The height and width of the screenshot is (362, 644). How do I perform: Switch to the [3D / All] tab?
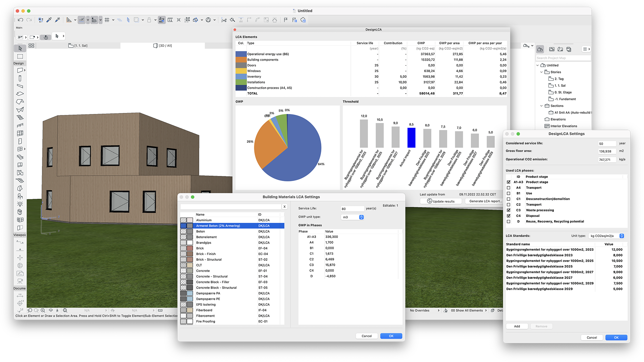(x=162, y=46)
